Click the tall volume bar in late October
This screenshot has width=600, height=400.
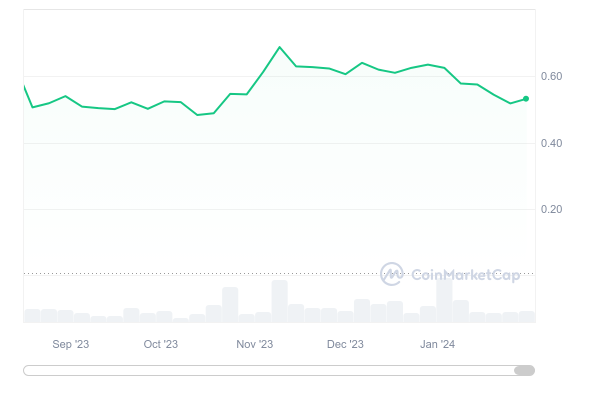[230, 305]
